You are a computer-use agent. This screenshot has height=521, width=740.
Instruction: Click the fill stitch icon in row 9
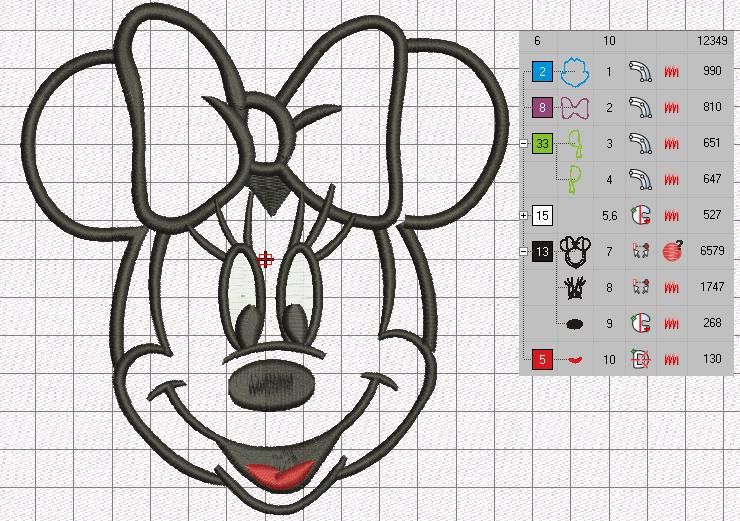640,324
